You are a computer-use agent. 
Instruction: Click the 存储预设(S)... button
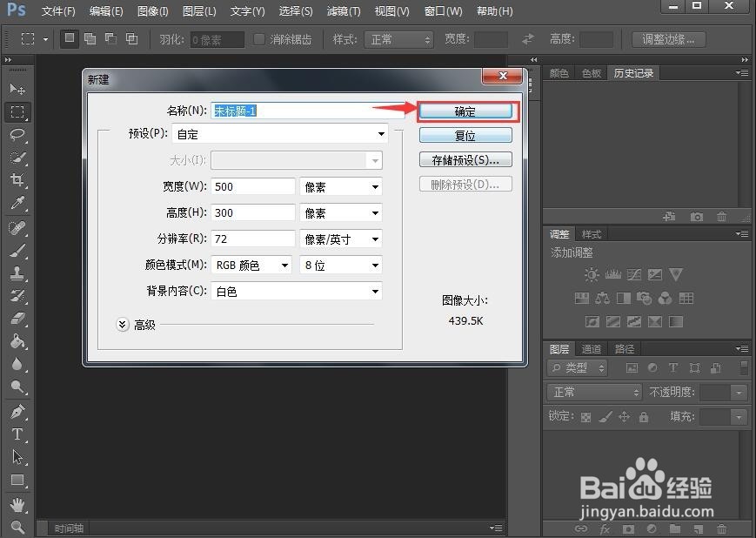coord(465,159)
